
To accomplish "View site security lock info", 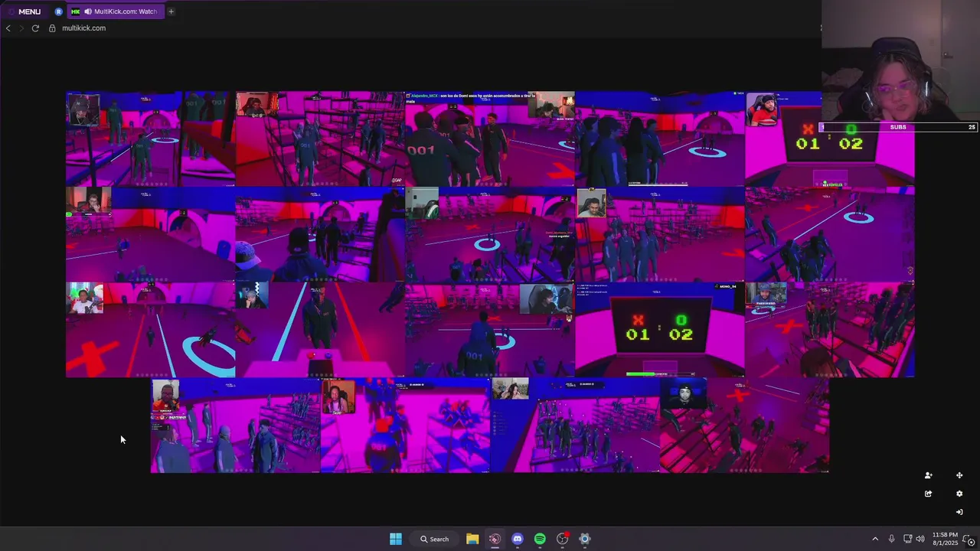I will click(x=52, y=28).
